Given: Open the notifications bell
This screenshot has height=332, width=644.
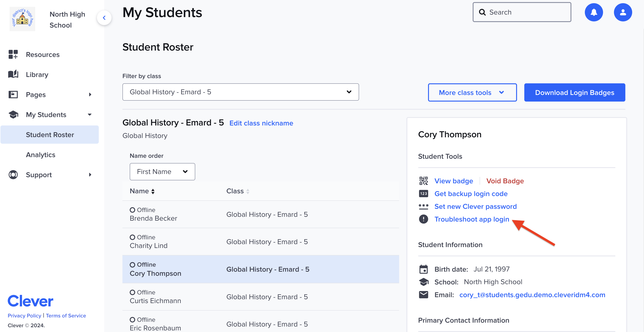Looking at the screenshot, I should click(594, 12).
